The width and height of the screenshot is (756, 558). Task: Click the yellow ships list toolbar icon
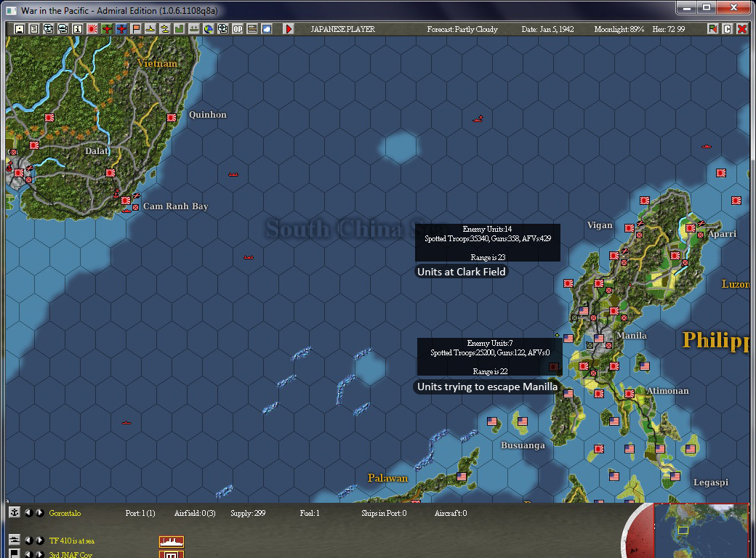pos(164,29)
